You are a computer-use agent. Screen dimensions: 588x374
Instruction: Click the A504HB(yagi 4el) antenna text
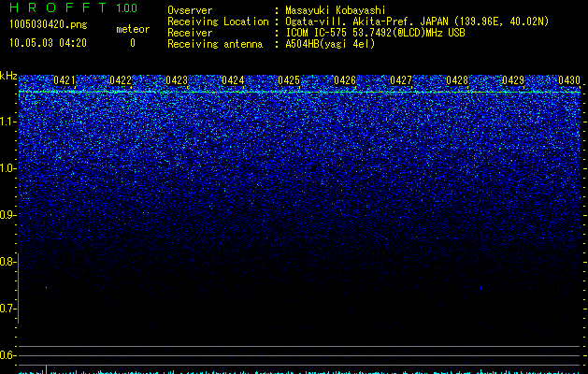pos(330,44)
